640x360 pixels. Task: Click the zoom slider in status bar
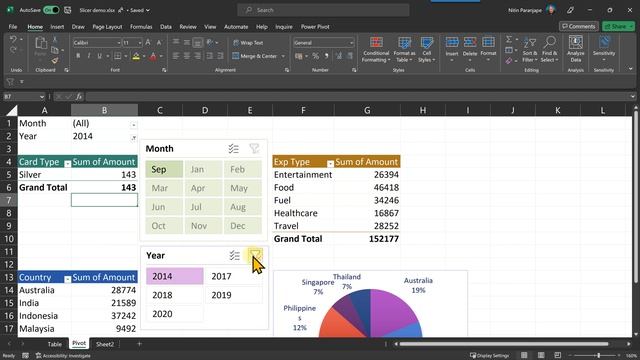[598, 356]
